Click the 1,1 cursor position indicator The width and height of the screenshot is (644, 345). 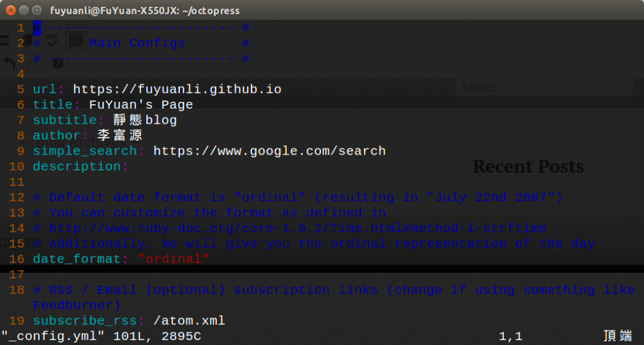(x=510, y=337)
